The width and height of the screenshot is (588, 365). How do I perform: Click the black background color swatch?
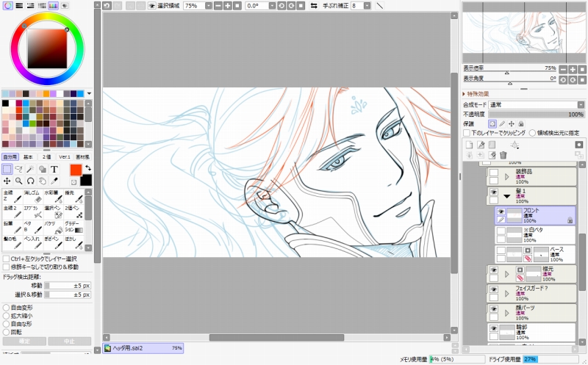[86, 180]
